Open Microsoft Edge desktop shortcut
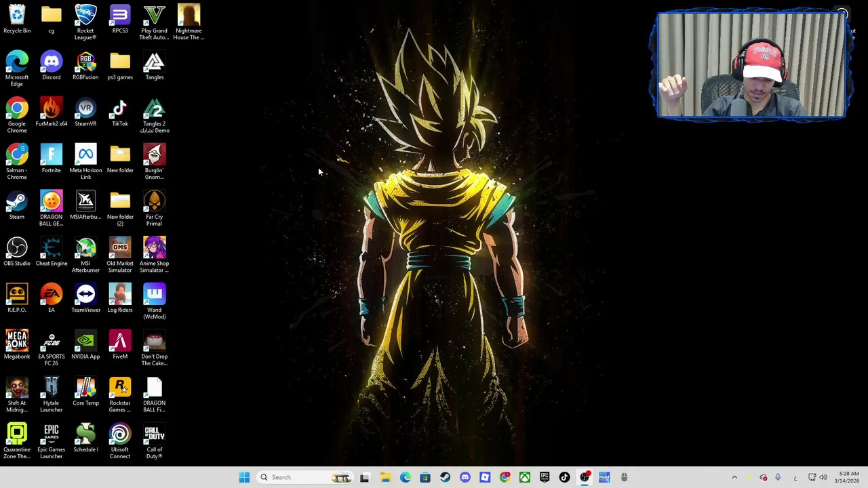Screen dimensions: 868x488 (x=17, y=69)
